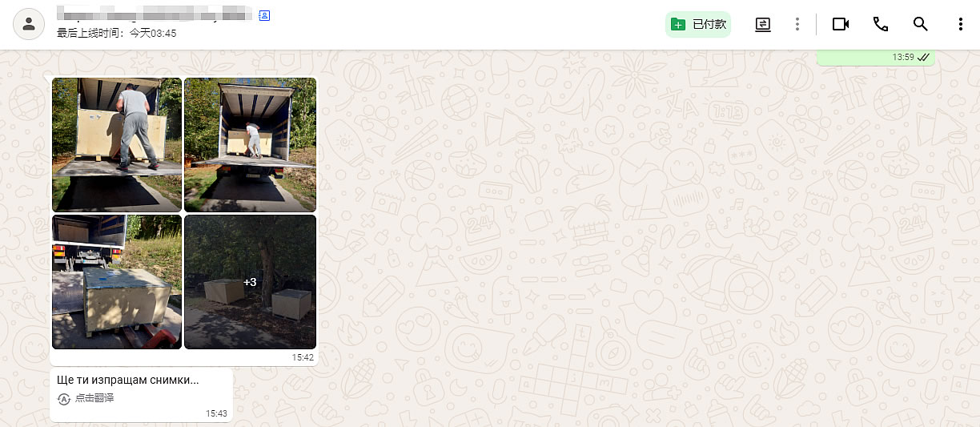Click the 已付款 label button
The width and height of the screenshot is (980, 427).
click(709, 24)
